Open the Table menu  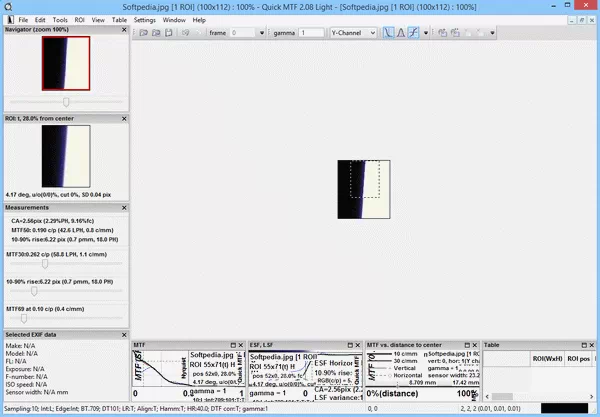(x=119, y=20)
